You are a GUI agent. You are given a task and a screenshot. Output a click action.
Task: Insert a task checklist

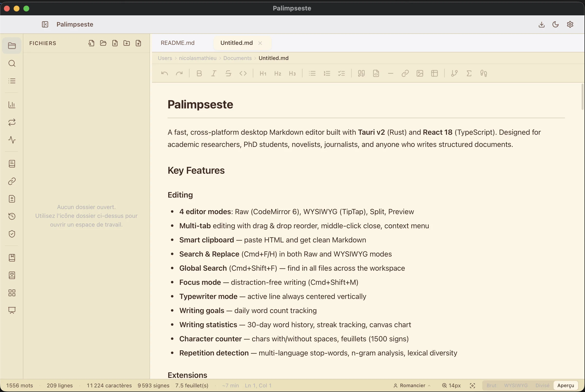(x=341, y=73)
